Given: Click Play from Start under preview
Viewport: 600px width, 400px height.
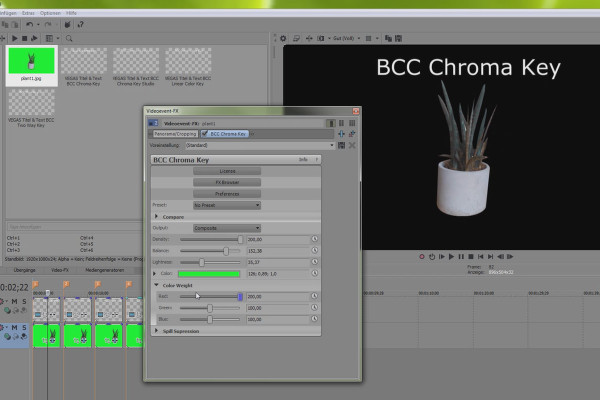Looking at the screenshot, I should point(442,256).
